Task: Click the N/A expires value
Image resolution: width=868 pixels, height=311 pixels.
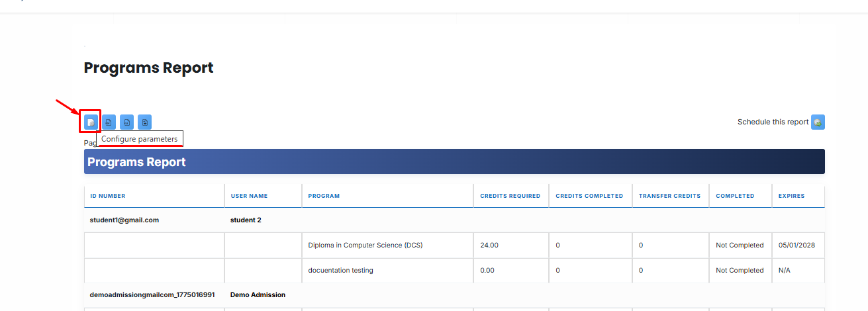Action: click(x=785, y=270)
